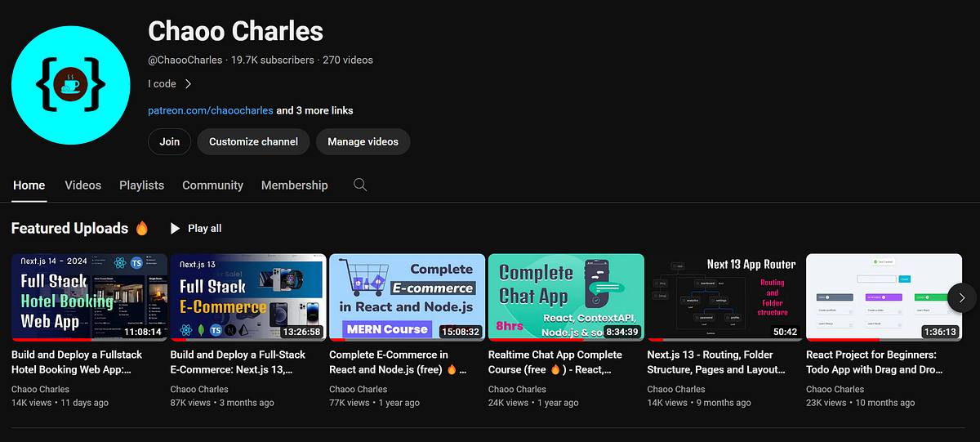The width and height of the screenshot is (980, 442).
Task: Open the Complete E-commerce MERN Course thumbnail
Action: 407,297
